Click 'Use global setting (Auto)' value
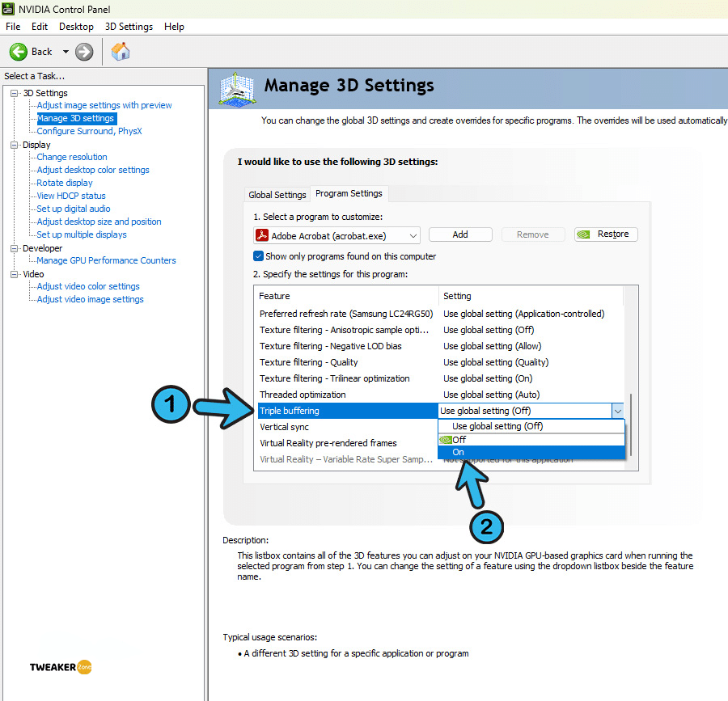Screen dimensions: 728x701 point(491,395)
